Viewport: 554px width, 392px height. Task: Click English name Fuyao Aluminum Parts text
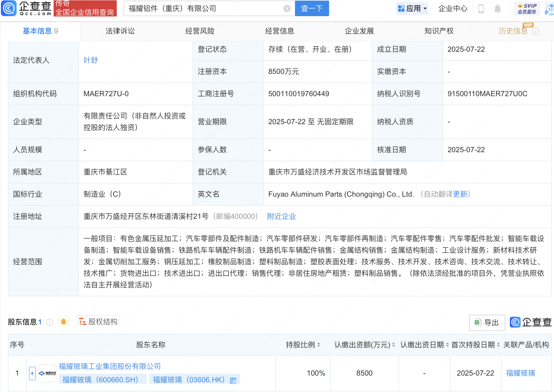[341, 194]
